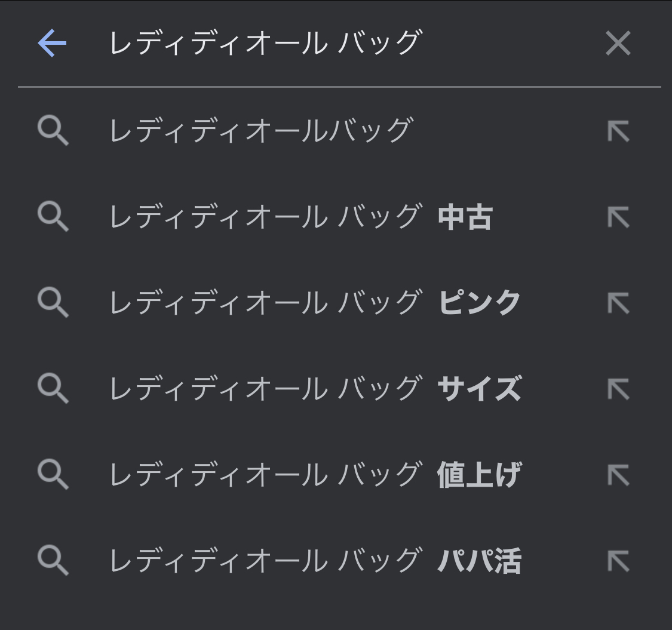Viewport: 672px width, 630px height.
Task: Click magnifier icon beside 値上げ suggestion
Action: click(53, 474)
